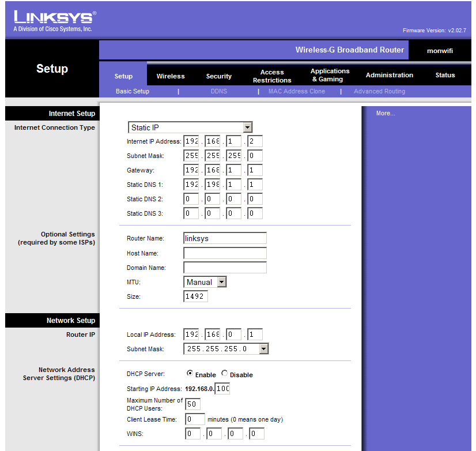The height and width of the screenshot is (451, 476).
Task: Open the MAC Address Clone page
Action: [296, 91]
